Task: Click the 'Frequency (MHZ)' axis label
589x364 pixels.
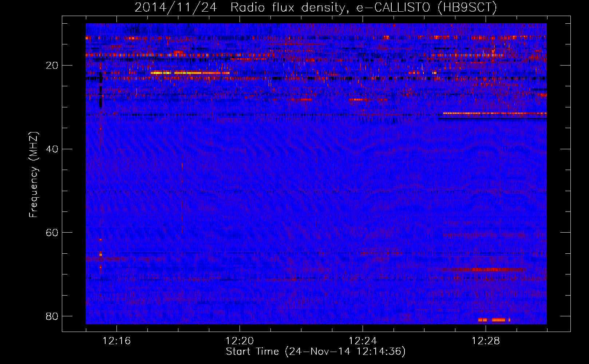Action: [33, 175]
